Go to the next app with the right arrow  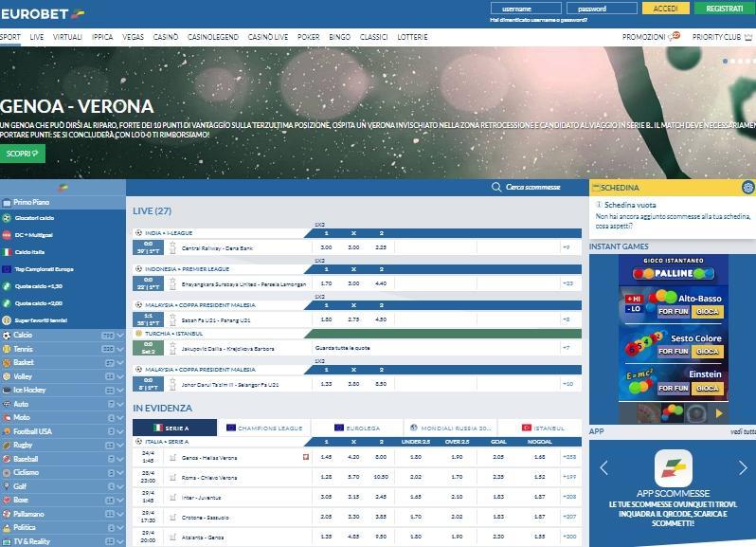coord(743,467)
